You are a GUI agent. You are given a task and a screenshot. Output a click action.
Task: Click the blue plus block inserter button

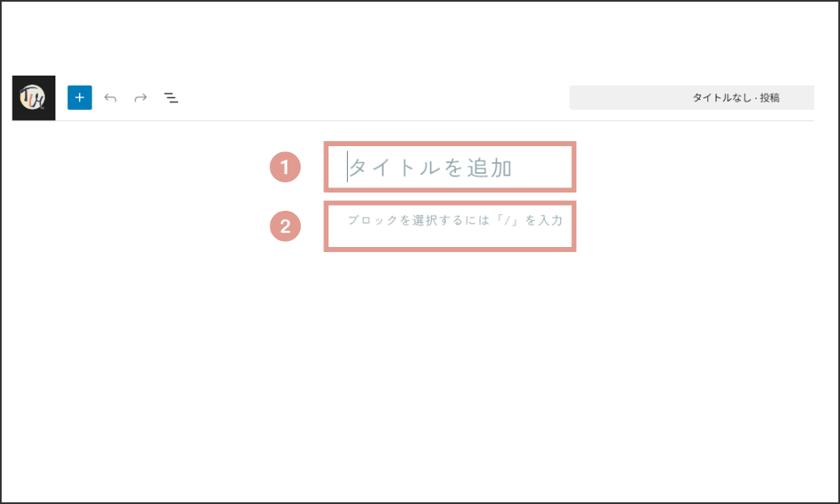coord(79,97)
